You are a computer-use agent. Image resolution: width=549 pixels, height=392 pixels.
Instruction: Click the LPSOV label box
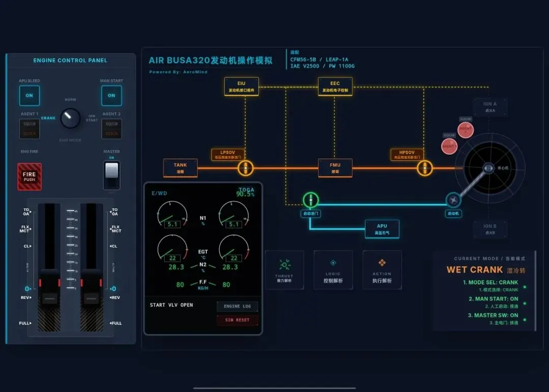(228, 155)
